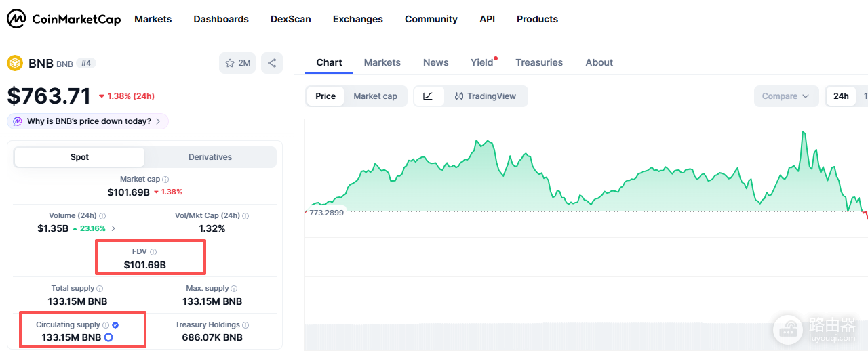The height and width of the screenshot is (357, 868).
Task: Switch to the News tab
Action: point(436,62)
